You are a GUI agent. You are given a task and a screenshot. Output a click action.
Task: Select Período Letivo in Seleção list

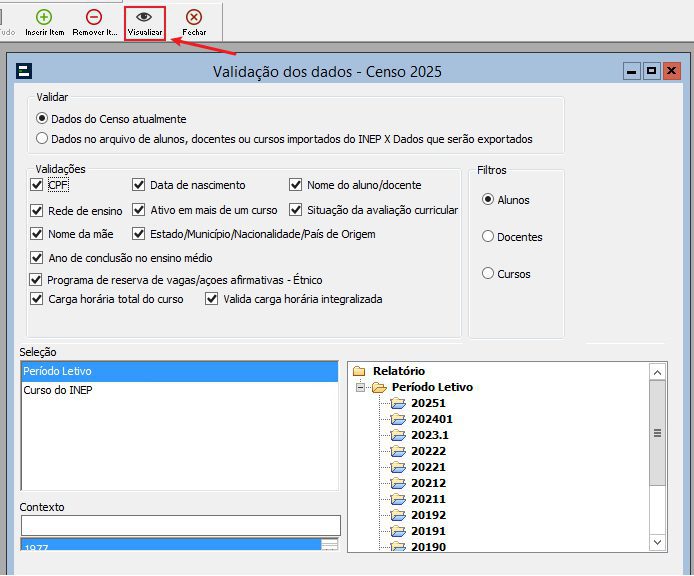point(179,371)
